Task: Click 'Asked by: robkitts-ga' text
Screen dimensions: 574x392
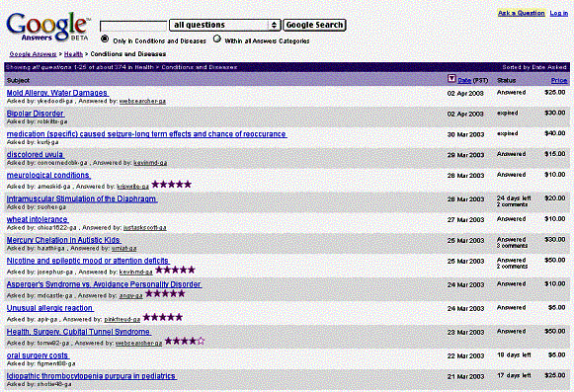Action: tap(37, 121)
